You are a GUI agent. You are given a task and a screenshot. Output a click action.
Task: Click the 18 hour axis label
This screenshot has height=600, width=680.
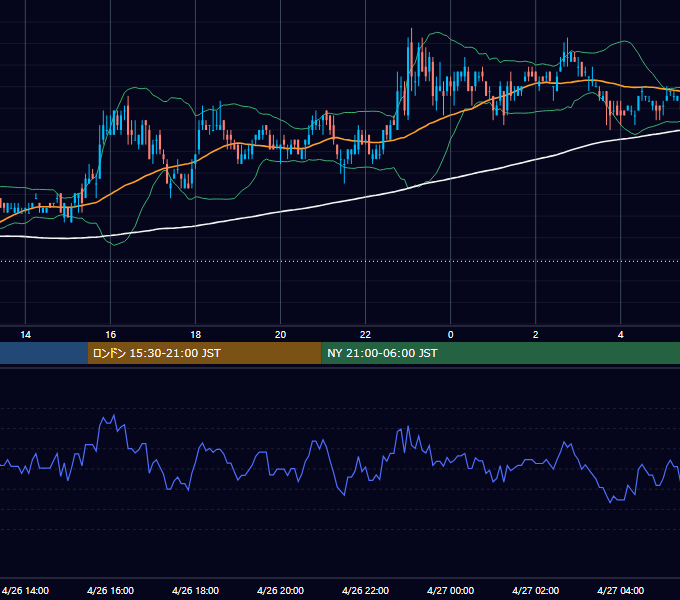(196, 335)
